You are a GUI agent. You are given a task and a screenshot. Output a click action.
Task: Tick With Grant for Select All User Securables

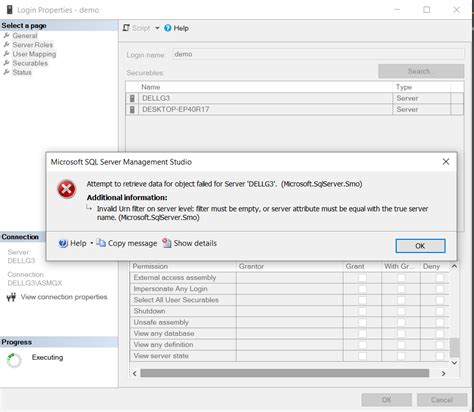tap(401, 300)
